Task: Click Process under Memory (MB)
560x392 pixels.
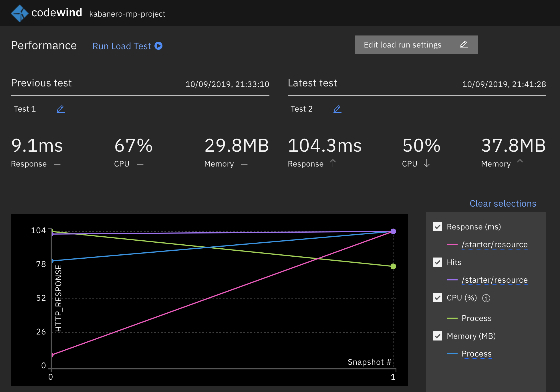Action: 476,354
